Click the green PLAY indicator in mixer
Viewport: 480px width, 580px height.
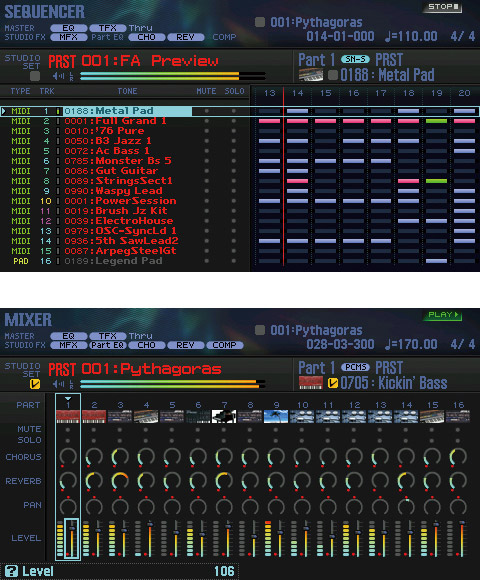pos(442,315)
